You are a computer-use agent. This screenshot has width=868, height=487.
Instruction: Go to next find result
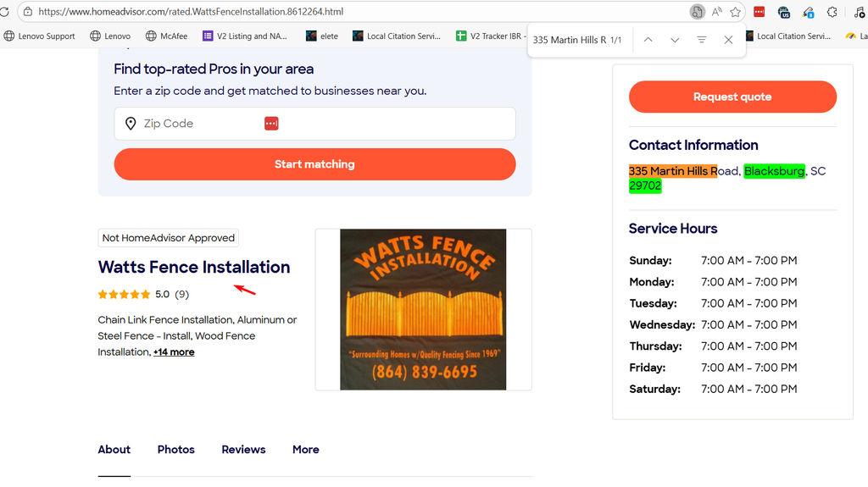coord(674,40)
